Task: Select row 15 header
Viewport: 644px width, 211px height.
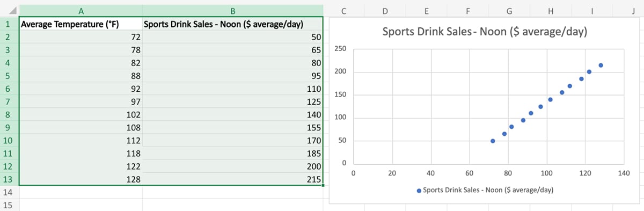Action: point(9,205)
